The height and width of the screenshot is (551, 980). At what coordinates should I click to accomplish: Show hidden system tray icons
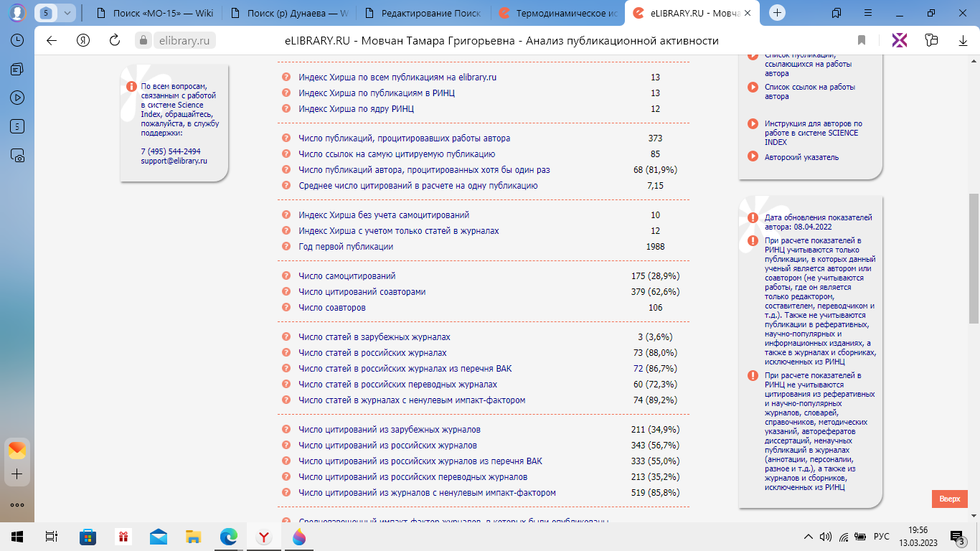[x=809, y=537]
